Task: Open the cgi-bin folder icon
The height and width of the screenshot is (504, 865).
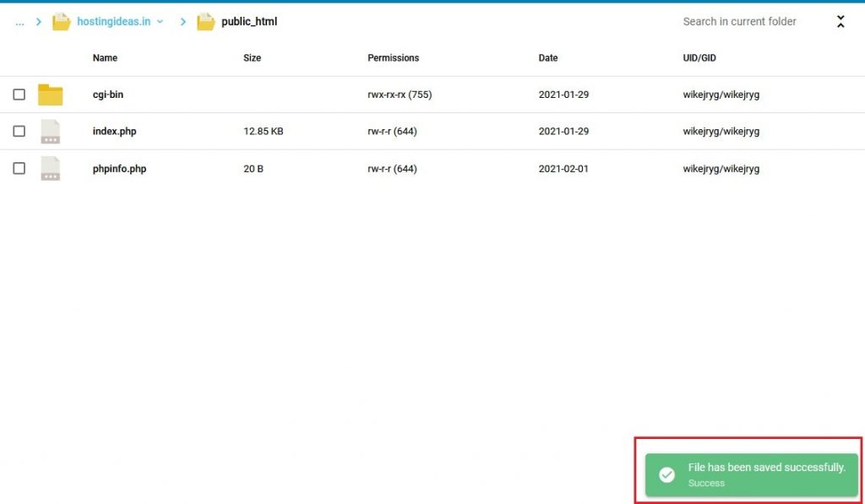Action: [50, 95]
